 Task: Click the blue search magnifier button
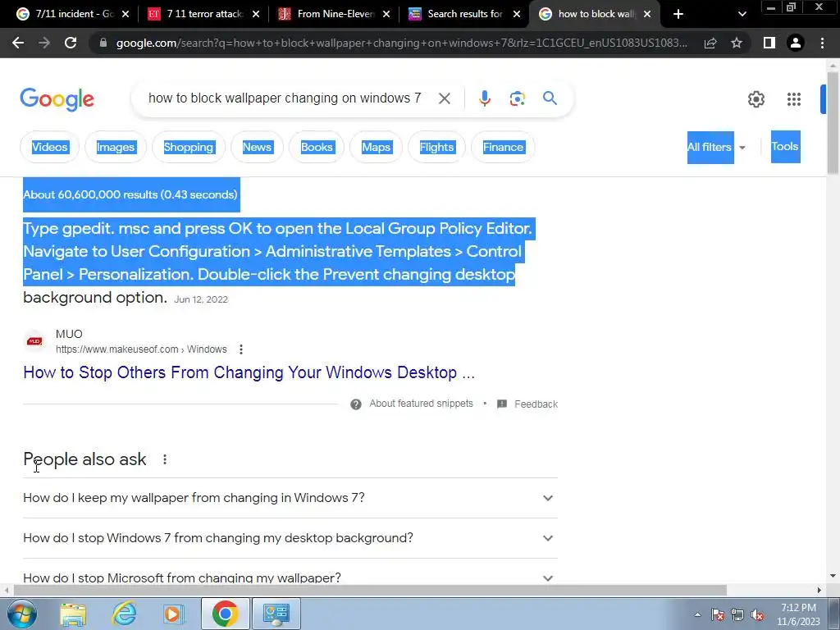click(550, 98)
